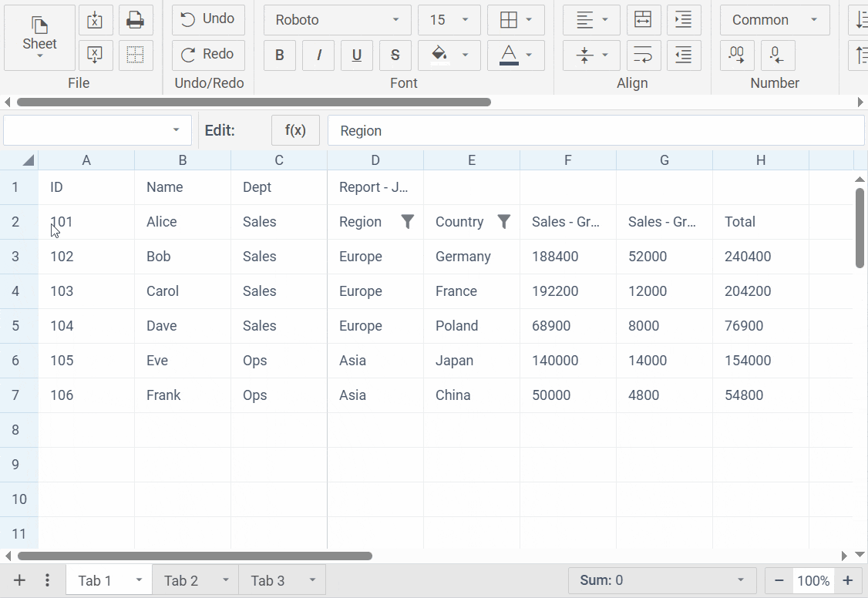This screenshot has height=598, width=868.
Task: Click the Increase Decimal icon
Action: tap(737, 55)
